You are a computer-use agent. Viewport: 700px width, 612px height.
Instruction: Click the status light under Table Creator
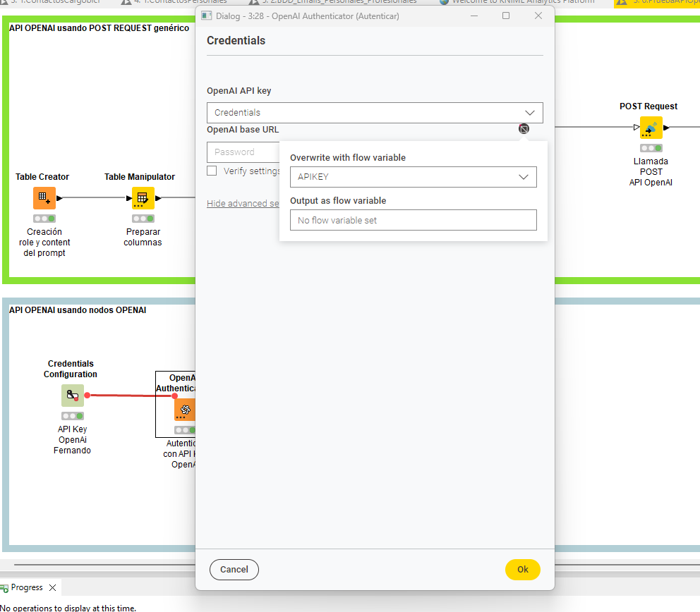click(44, 219)
